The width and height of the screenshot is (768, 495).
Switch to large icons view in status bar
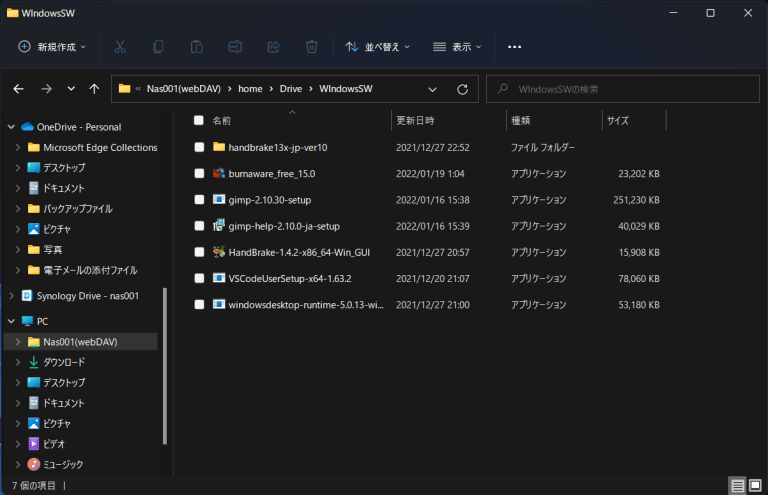pyautogui.click(x=755, y=485)
